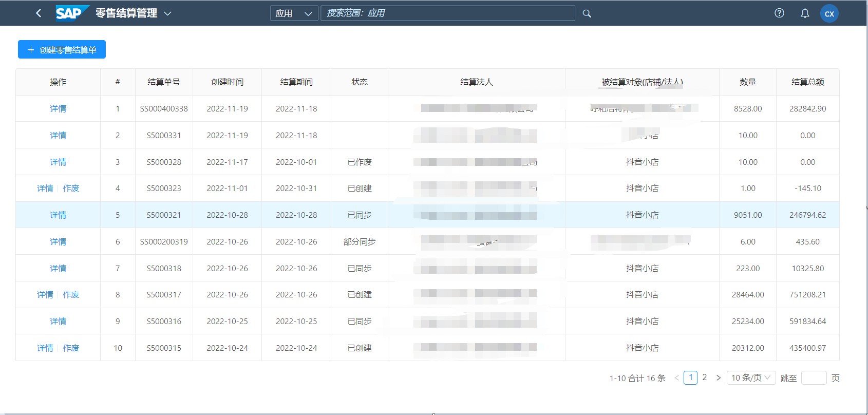The width and height of the screenshot is (868, 415).
Task: Click the 结算期间 column header
Action: click(x=296, y=82)
